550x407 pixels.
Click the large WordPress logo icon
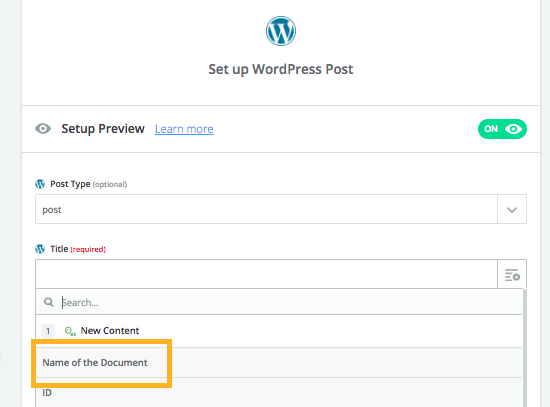click(x=281, y=31)
